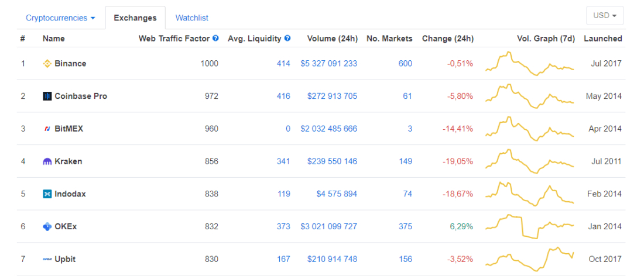Click the Vol. Graph (7d) header
Screen dimensions: 644x276
click(x=546, y=39)
